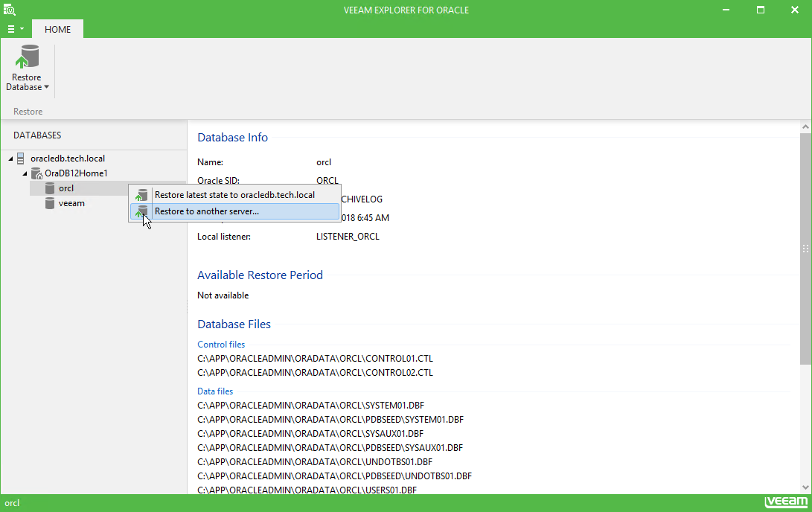The image size is (812, 512).
Task: Click the Veeam Explorer app icon in title bar
Action: pyautogui.click(x=10, y=10)
